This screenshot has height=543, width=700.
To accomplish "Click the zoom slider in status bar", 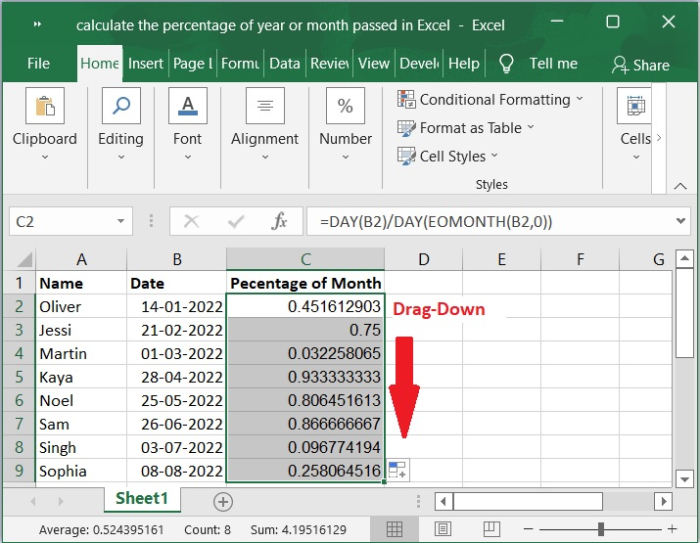I will click(x=601, y=528).
